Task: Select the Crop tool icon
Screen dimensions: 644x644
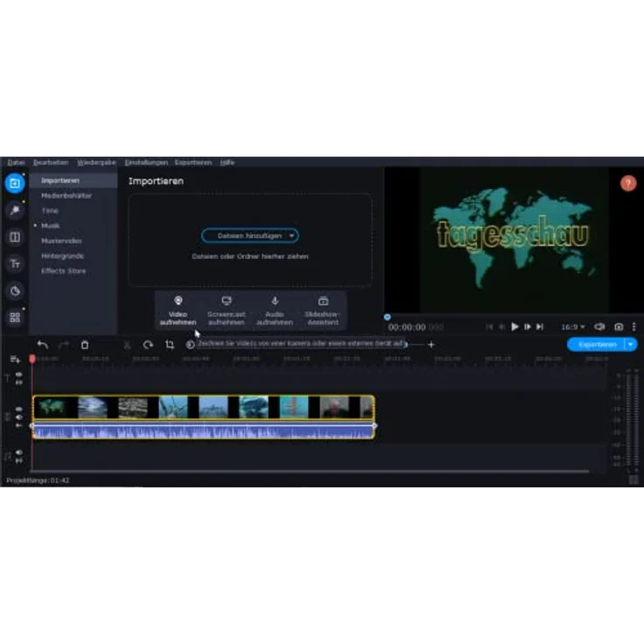Action: coord(170,345)
